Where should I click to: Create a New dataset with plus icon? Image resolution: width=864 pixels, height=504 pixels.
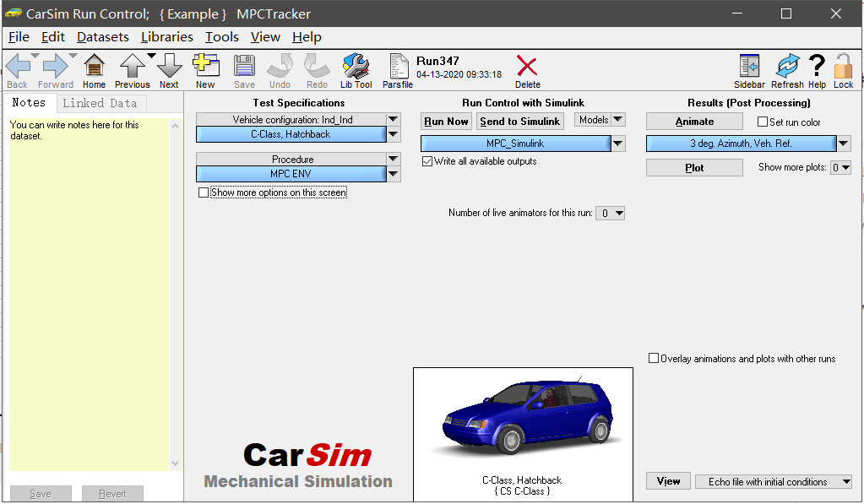pyautogui.click(x=206, y=66)
